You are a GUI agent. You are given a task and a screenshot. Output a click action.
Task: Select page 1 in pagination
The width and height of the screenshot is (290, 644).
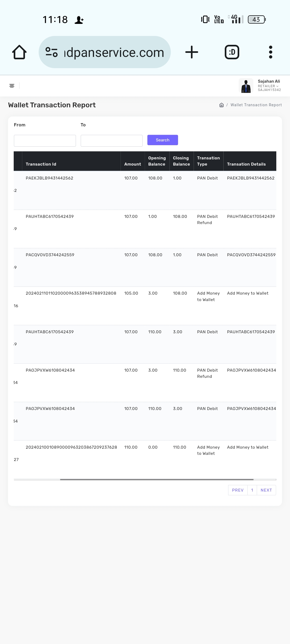pos(252,490)
